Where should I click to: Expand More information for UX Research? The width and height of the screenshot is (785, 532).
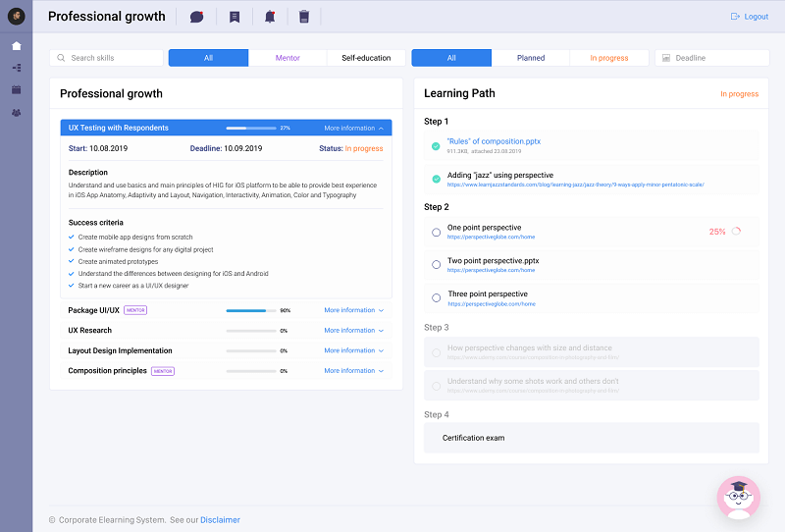coord(353,331)
